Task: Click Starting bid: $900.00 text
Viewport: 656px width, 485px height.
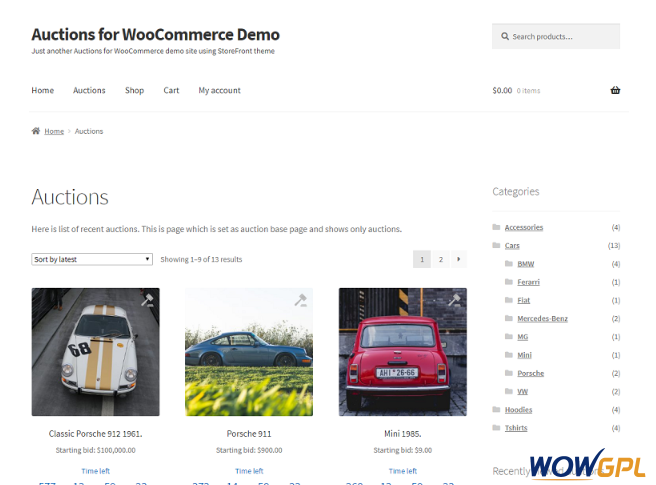Action: pyautogui.click(x=249, y=450)
